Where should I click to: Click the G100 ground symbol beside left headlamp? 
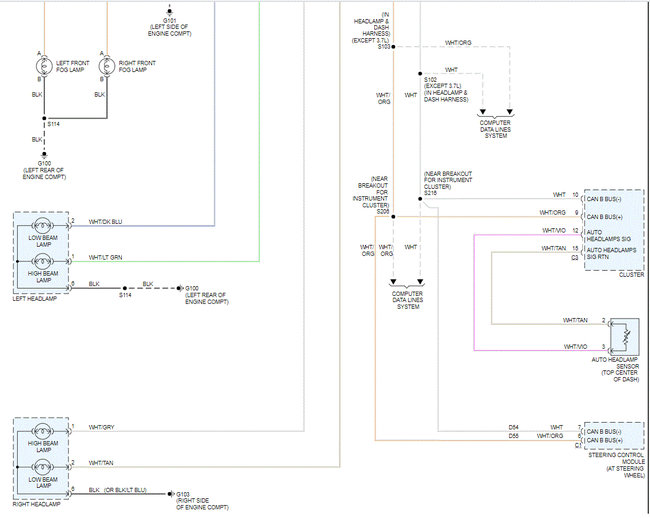point(179,288)
